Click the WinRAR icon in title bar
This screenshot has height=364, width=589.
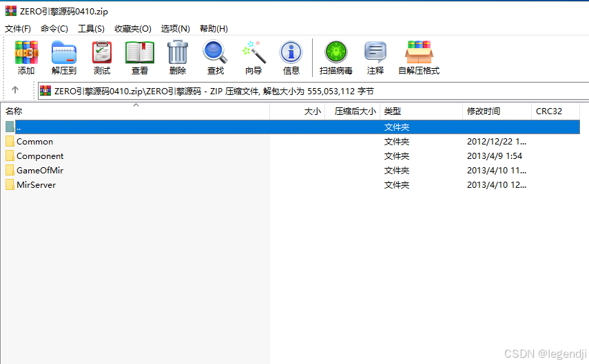[x=11, y=11]
